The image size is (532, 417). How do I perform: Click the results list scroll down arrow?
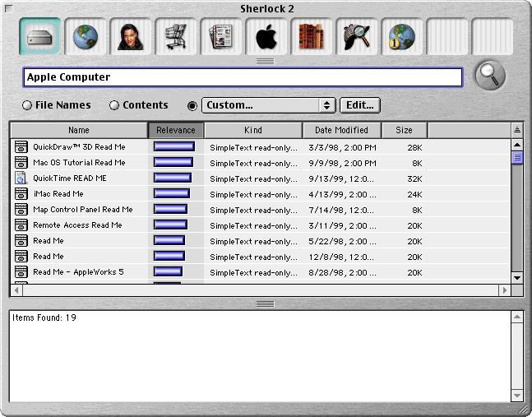pos(517,278)
